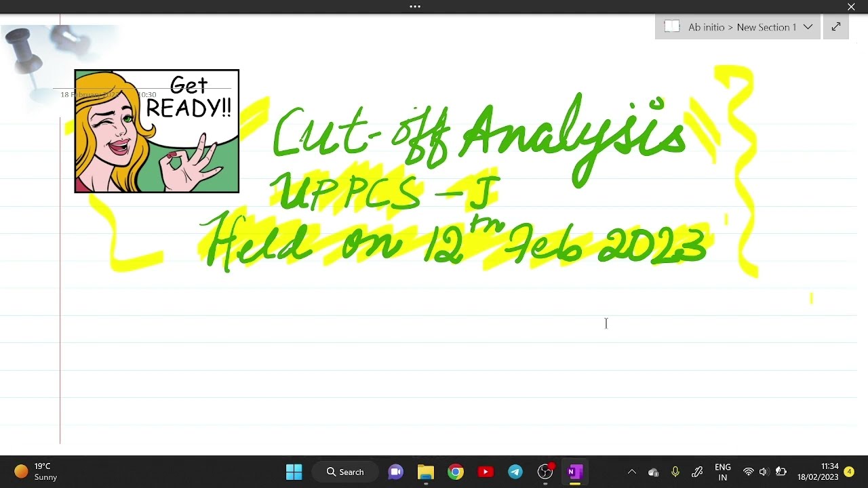Open clock showing 11:34 18/02/2023
Image resolution: width=868 pixels, height=488 pixels.
point(818,472)
